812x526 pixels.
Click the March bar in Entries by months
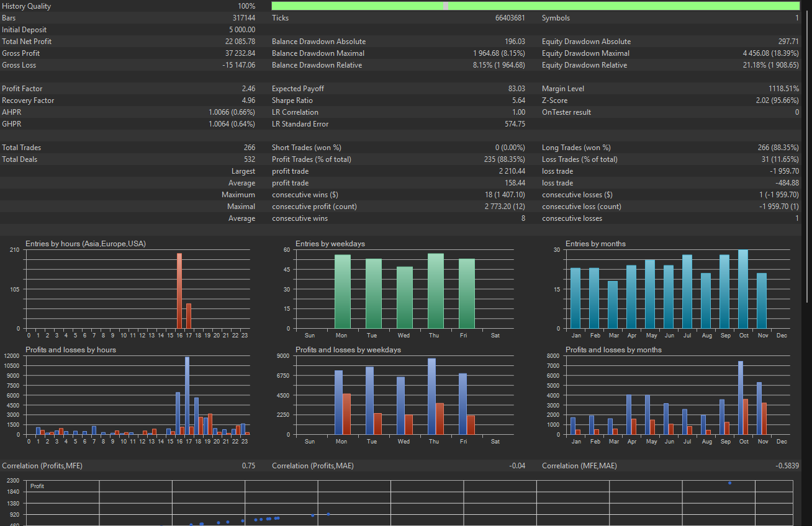[x=613, y=305]
